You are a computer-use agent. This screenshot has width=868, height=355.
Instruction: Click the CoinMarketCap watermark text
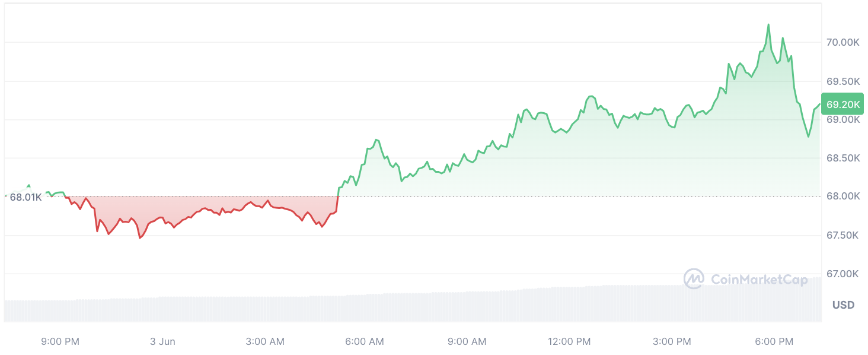[758, 280]
